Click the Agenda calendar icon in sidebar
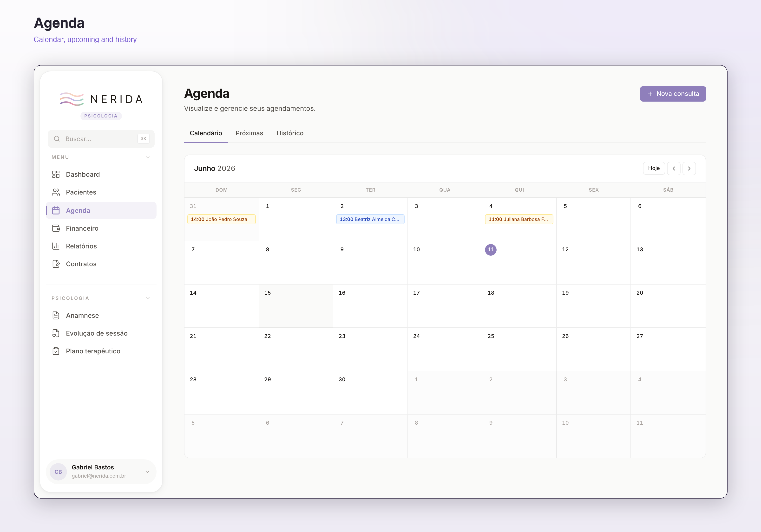Screen dimensions: 761x532 pyautogui.click(x=56, y=210)
